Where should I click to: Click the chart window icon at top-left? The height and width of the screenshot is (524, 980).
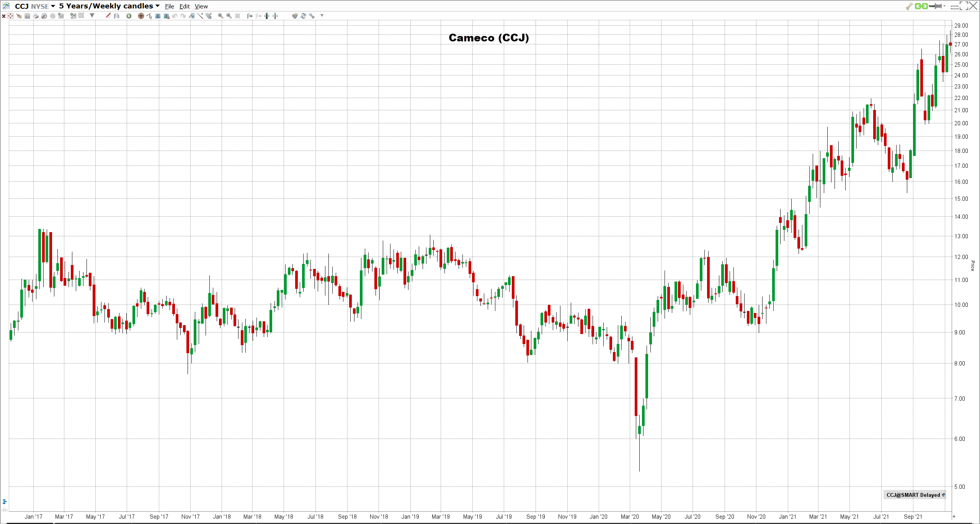coord(6,6)
